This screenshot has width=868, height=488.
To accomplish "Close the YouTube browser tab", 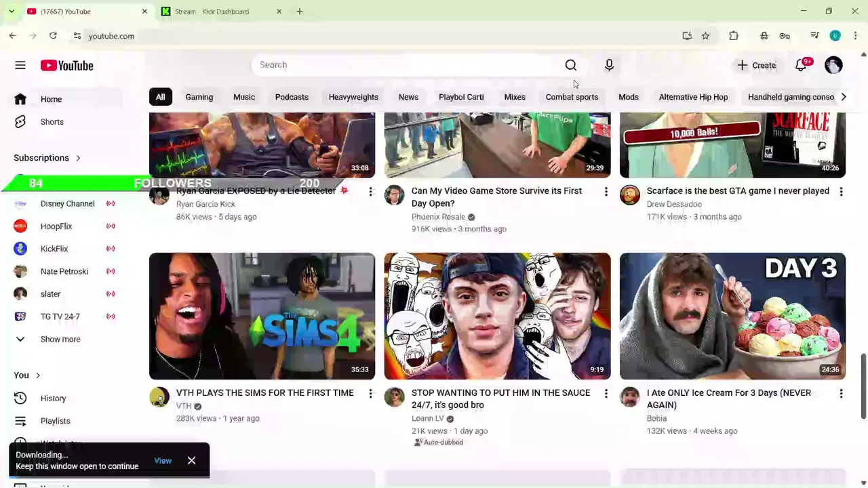I will [x=144, y=12].
